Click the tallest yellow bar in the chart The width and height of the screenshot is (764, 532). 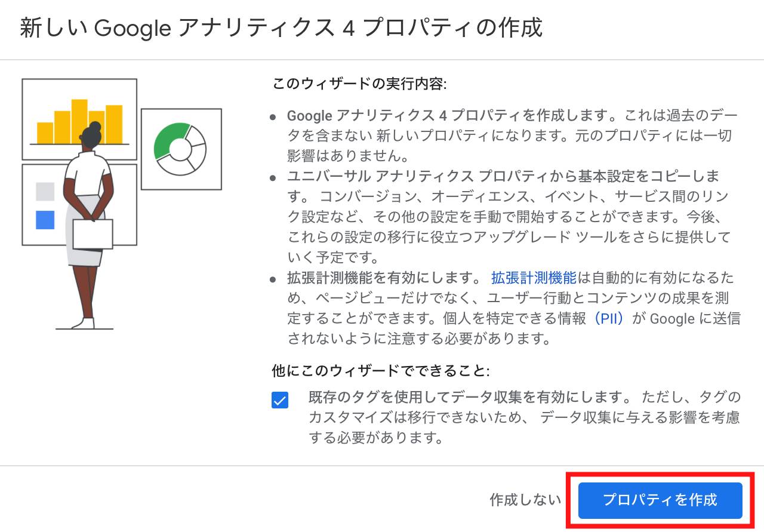(79, 121)
